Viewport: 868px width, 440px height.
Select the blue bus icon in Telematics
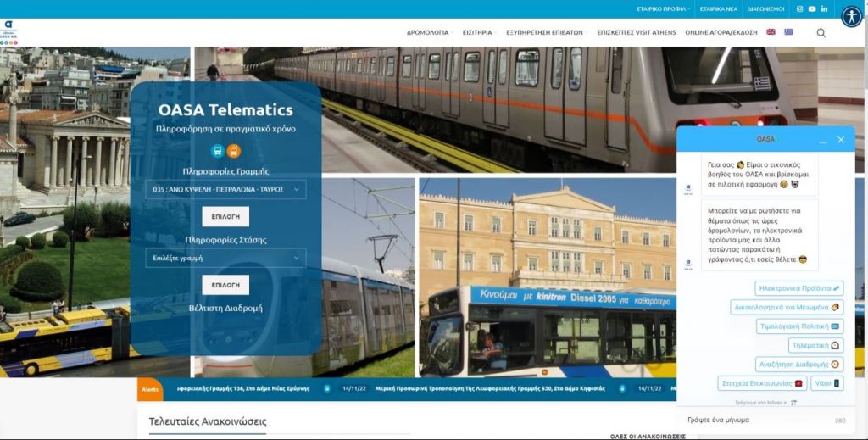[218, 151]
